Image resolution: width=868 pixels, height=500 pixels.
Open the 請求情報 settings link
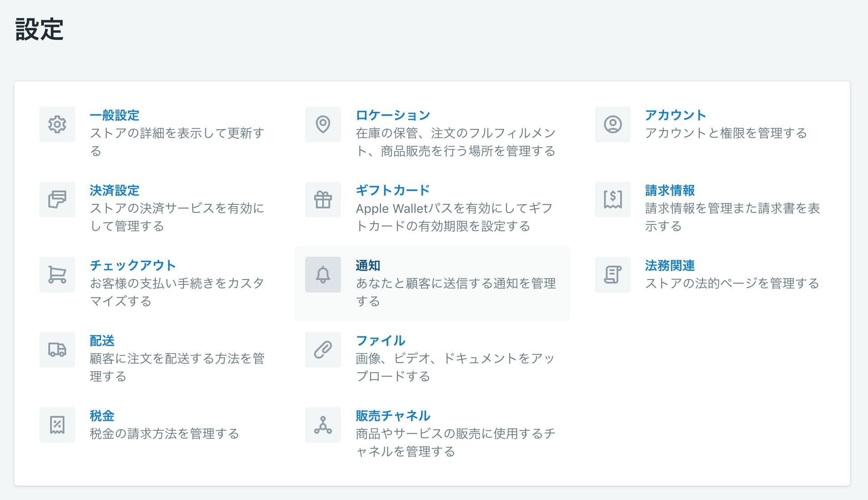coord(669,190)
